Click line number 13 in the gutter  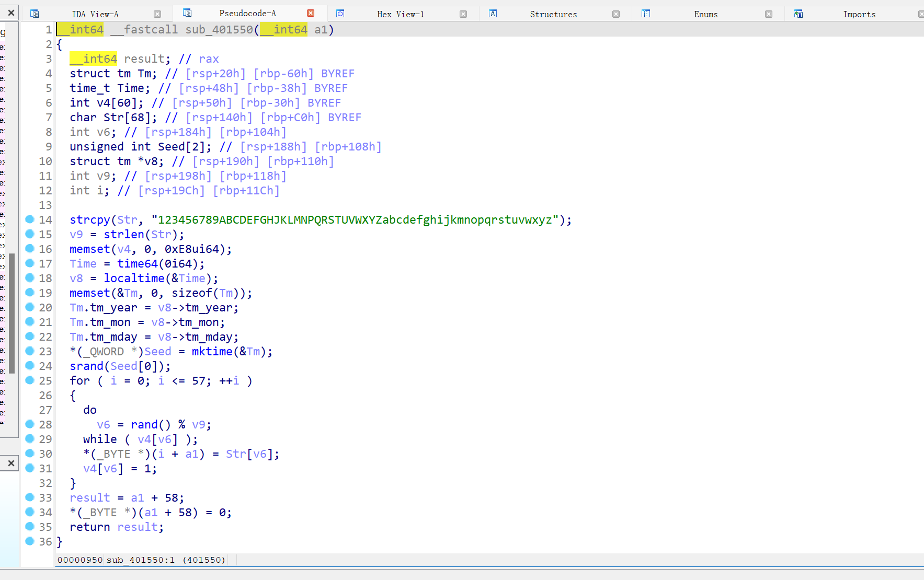click(x=45, y=205)
